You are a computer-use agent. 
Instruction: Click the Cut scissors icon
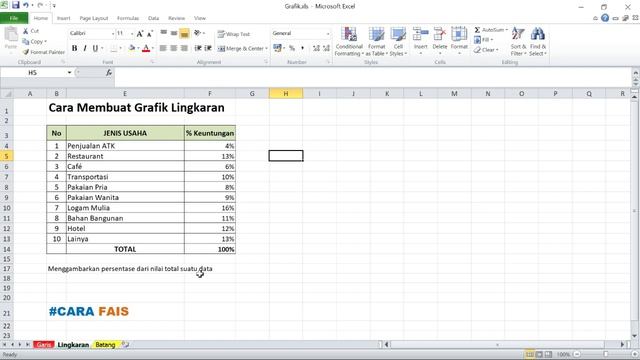coord(26,31)
